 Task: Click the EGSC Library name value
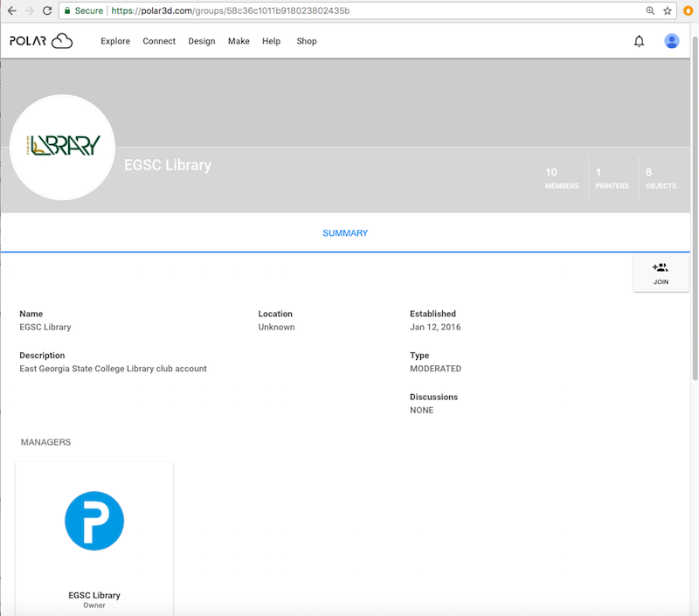tap(45, 327)
